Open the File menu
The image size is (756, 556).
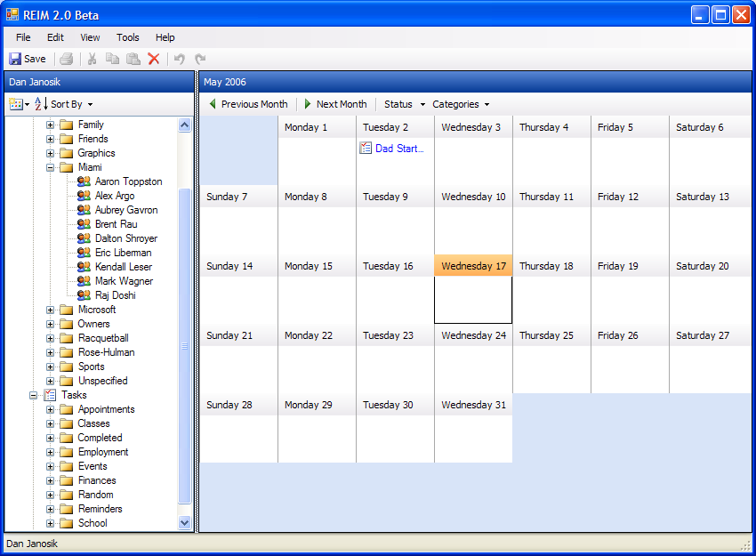point(23,37)
